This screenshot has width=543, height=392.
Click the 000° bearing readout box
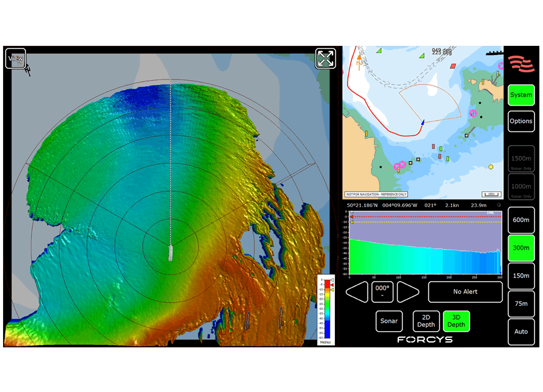(x=383, y=292)
